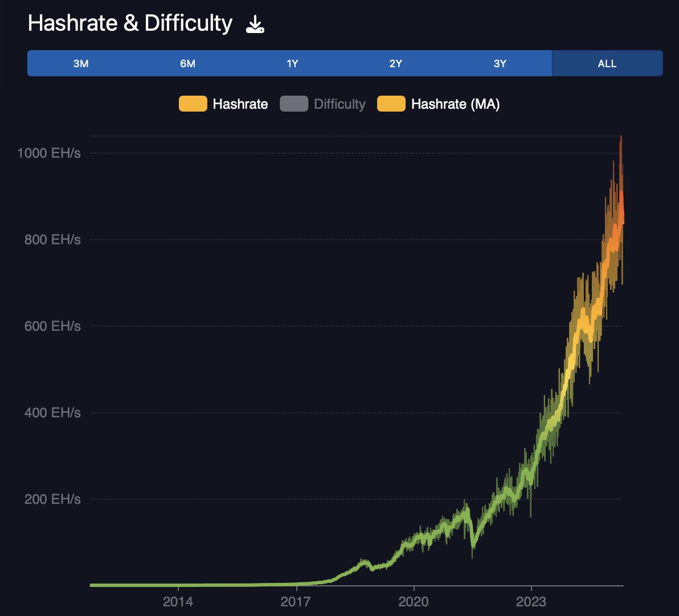679x616 pixels.
Task: Select the 2Y time range
Action: [395, 64]
